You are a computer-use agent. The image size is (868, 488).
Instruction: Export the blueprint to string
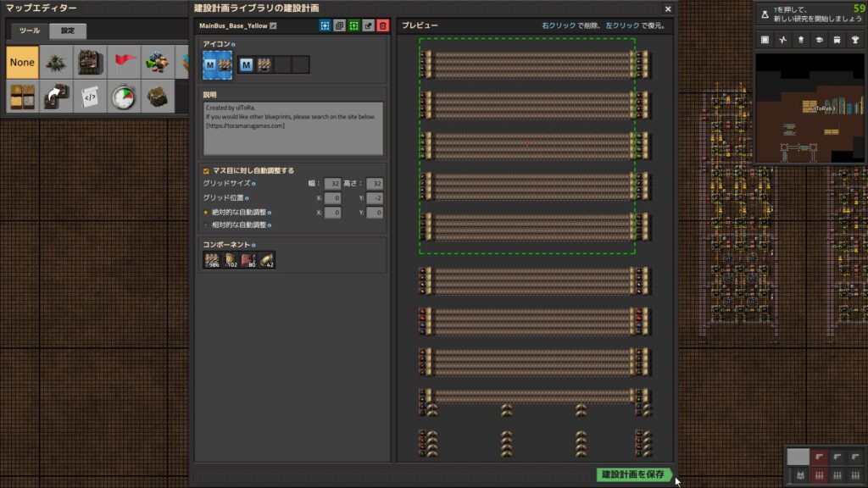368,25
